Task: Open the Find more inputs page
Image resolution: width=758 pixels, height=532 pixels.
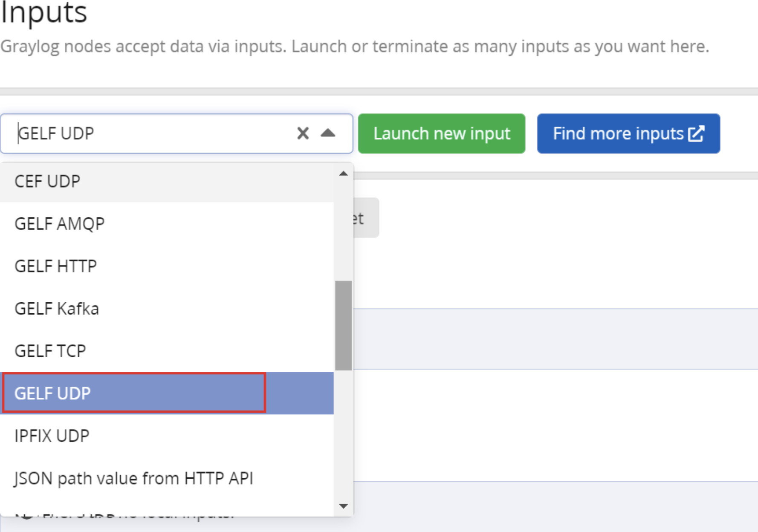Action: coord(627,133)
